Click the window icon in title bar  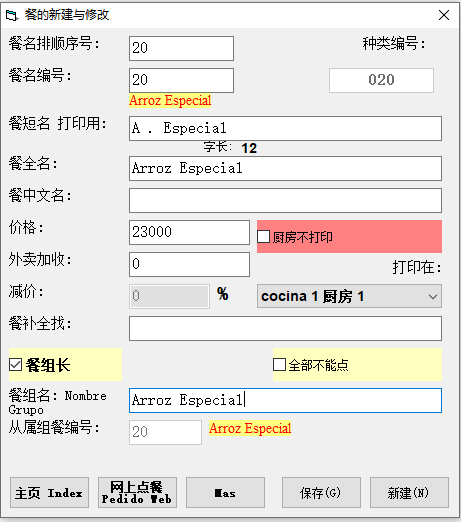pyautogui.click(x=11, y=15)
